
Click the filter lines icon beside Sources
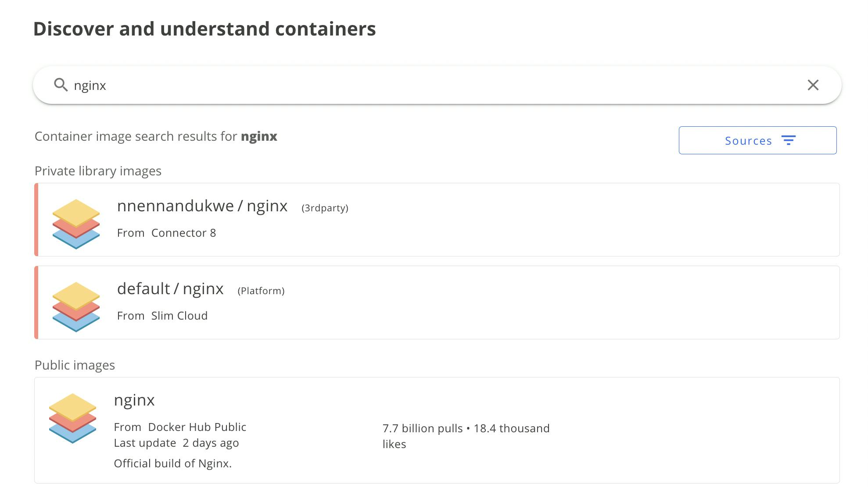tap(788, 140)
